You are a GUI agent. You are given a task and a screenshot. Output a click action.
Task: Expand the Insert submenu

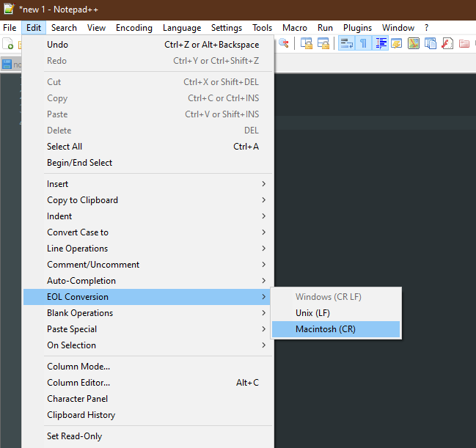coord(148,184)
